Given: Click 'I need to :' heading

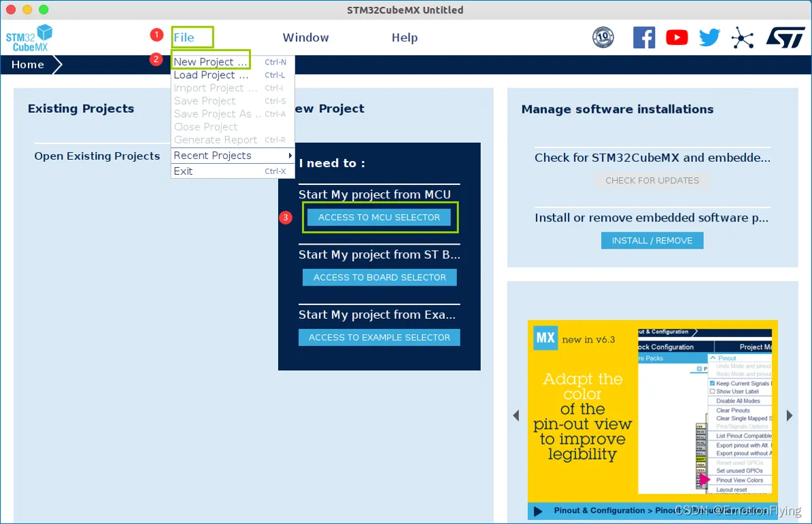Looking at the screenshot, I should (x=332, y=164).
